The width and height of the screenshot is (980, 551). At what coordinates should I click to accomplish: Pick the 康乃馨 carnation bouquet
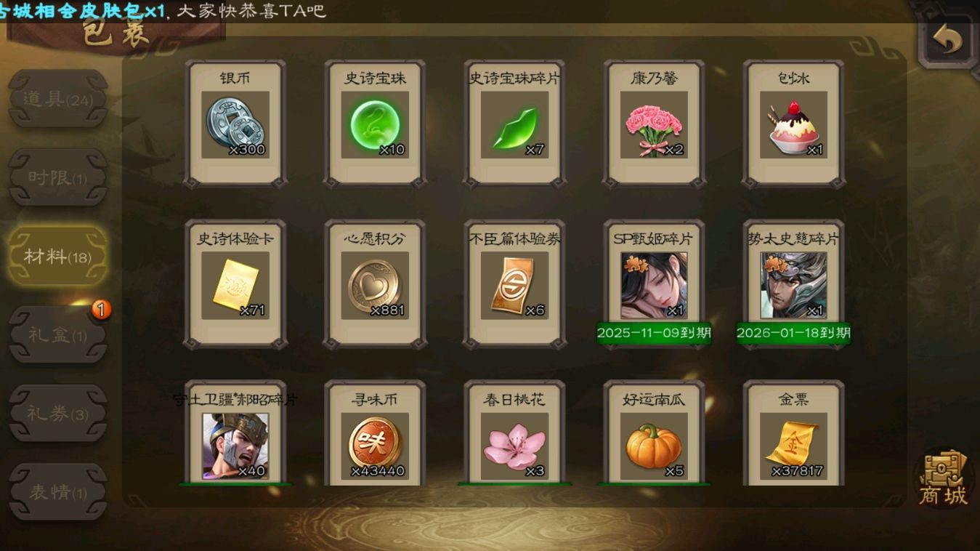click(654, 124)
